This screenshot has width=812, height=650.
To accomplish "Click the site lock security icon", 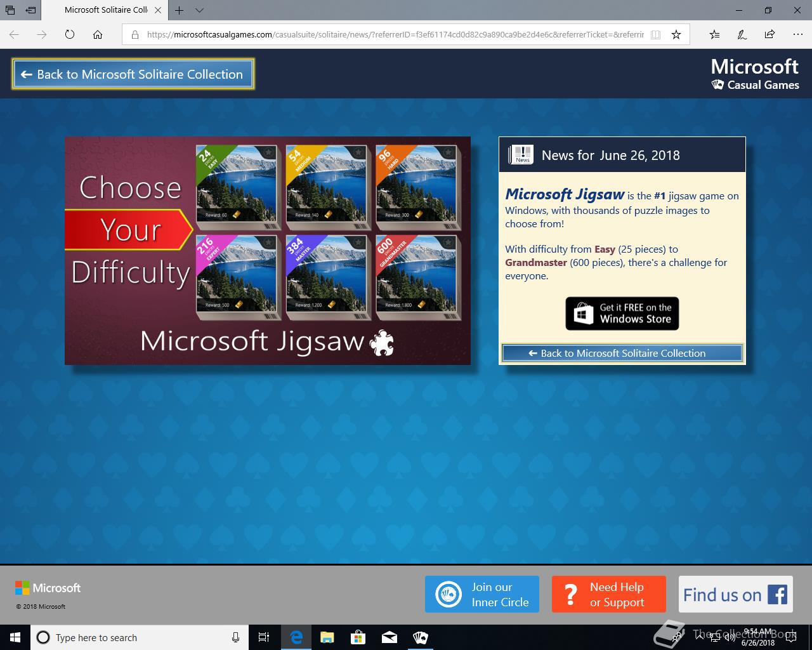I will click(x=134, y=34).
